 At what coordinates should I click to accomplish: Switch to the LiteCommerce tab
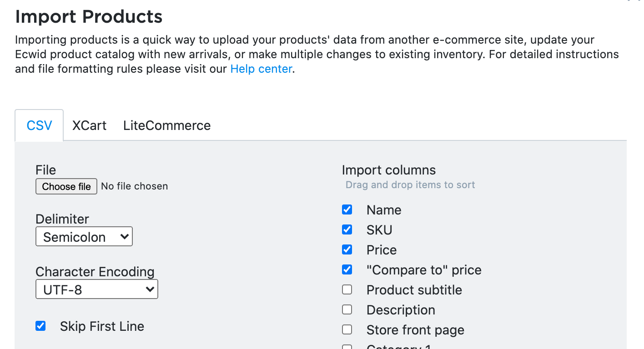(166, 125)
